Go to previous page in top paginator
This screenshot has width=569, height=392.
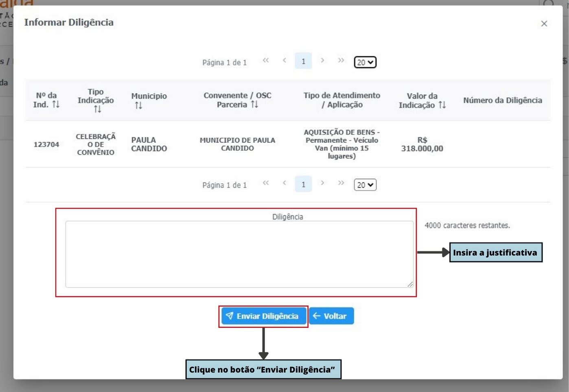click(284, 61)
